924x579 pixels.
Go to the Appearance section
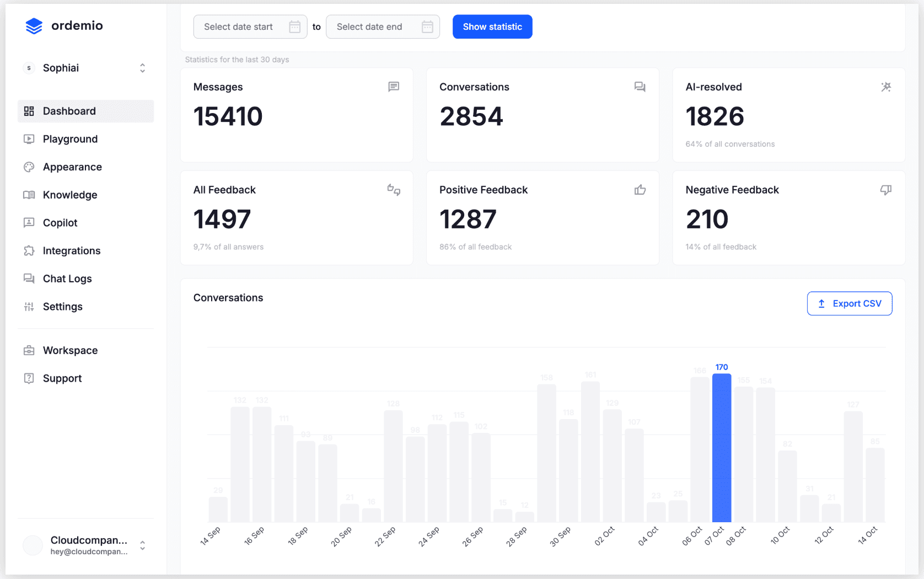pyautogui.click(x=86, y=167)
